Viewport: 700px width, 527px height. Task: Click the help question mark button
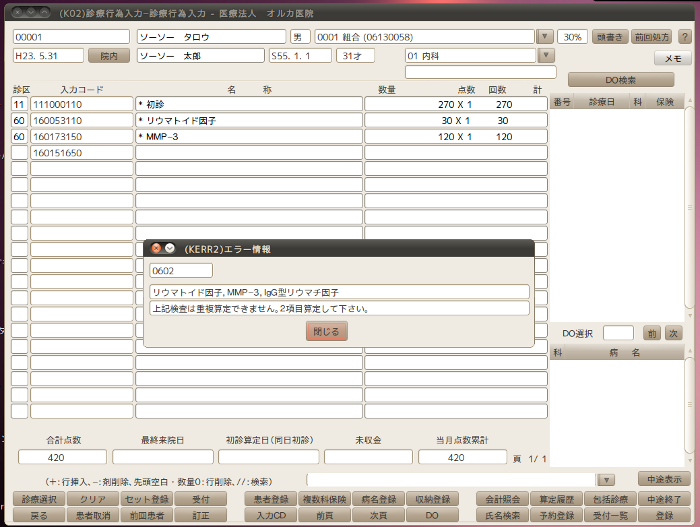(685, 37)
